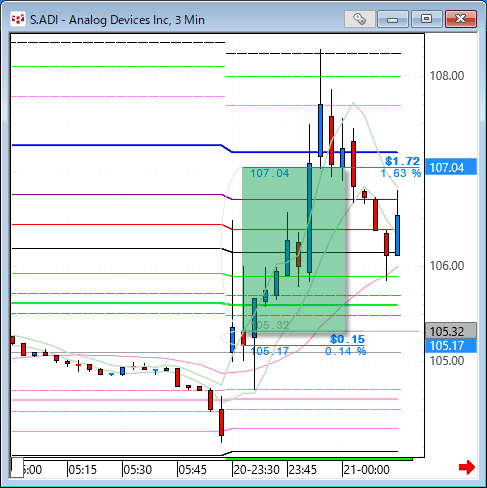Select the 107.04 price marker on scale
This screenshot has width=487, height=488.
(451, 167)
